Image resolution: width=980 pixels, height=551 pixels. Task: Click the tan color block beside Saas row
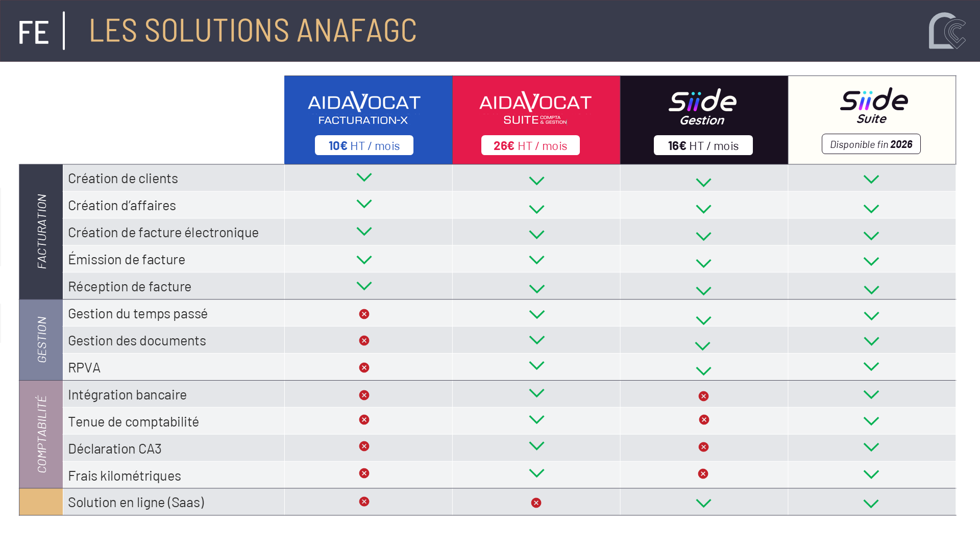click(x=41, y=502)
